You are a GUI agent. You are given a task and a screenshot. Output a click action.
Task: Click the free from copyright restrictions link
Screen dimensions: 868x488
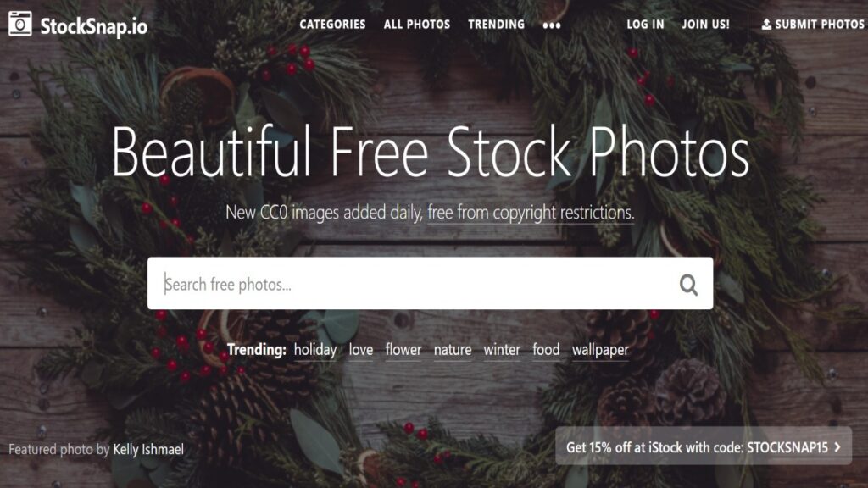(531, 212)
